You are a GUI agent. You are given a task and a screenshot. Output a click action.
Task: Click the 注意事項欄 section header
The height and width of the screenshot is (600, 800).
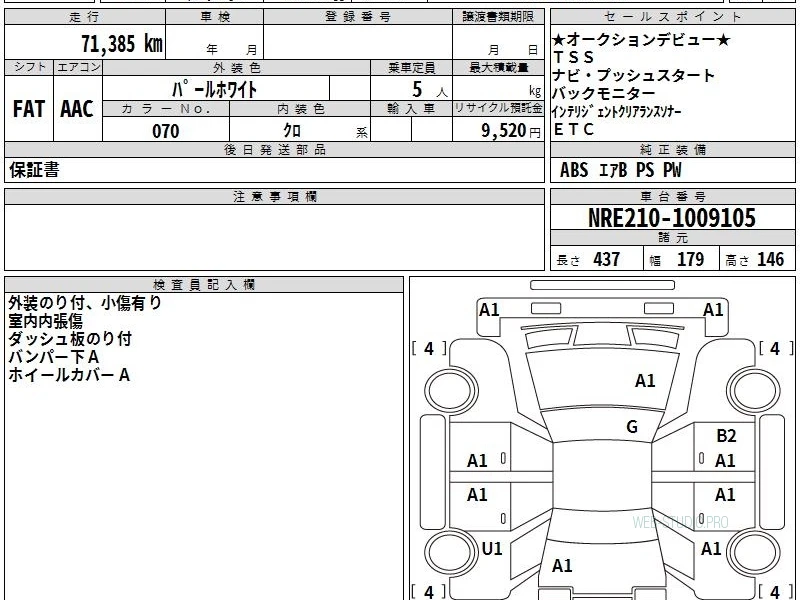(274, 197)
